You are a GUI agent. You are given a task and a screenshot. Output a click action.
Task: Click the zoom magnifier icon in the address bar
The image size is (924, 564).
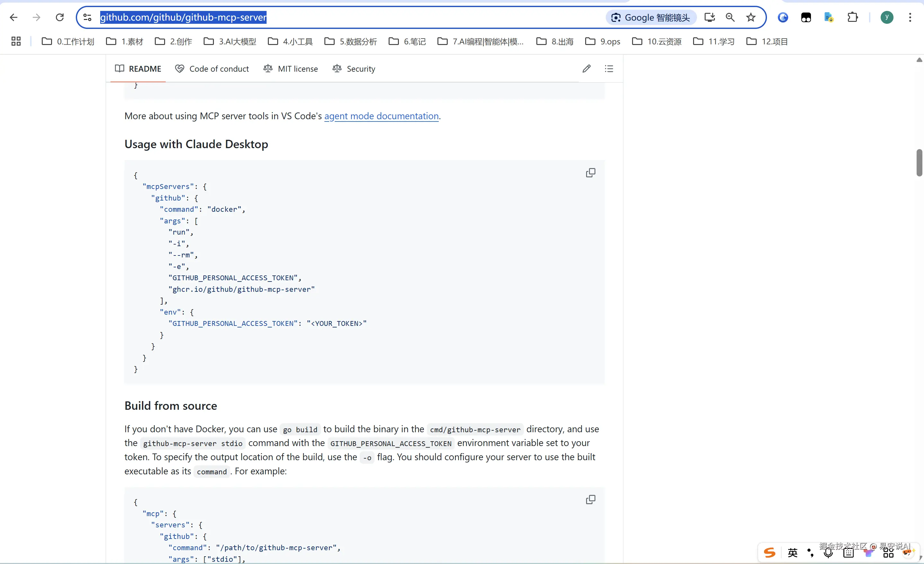[730, 17]
